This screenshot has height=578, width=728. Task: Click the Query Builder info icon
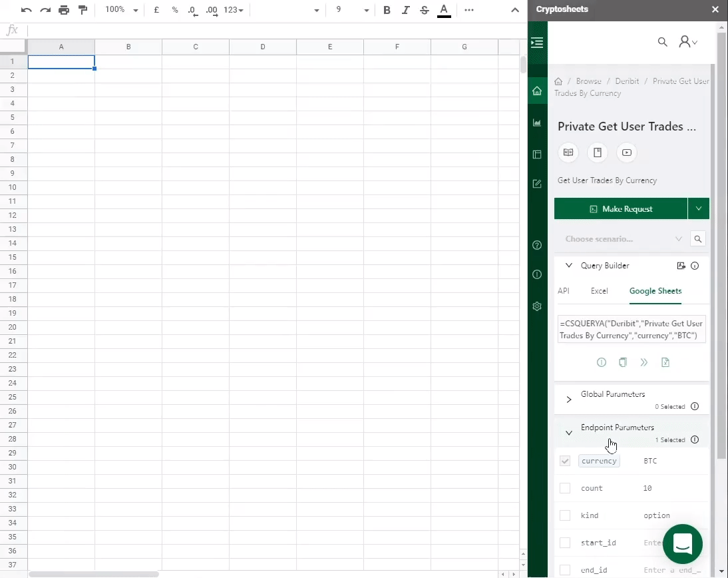(x=695, y=266)
